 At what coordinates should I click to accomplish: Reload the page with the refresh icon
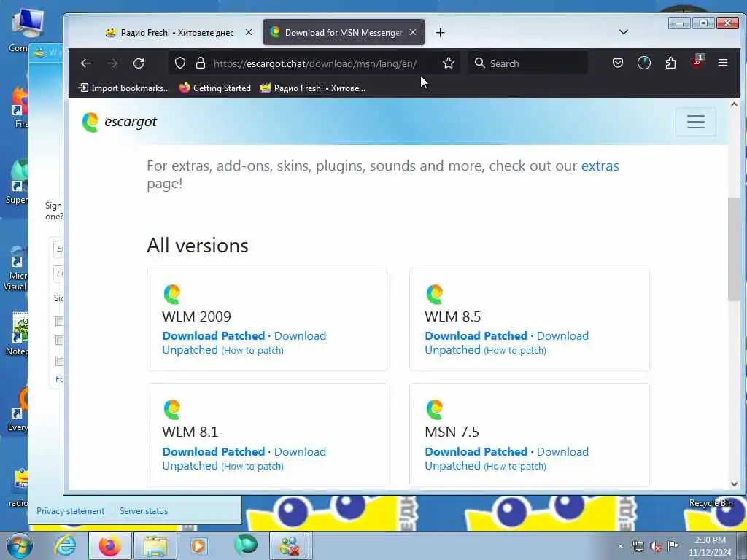pyautogui.click(x=139, y=63)
